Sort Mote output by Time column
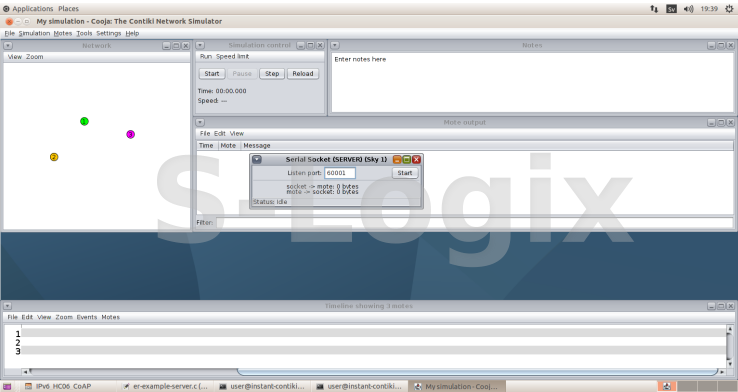Screen dimensions: 738x392 pyautogui.click(x=207, y=146)
